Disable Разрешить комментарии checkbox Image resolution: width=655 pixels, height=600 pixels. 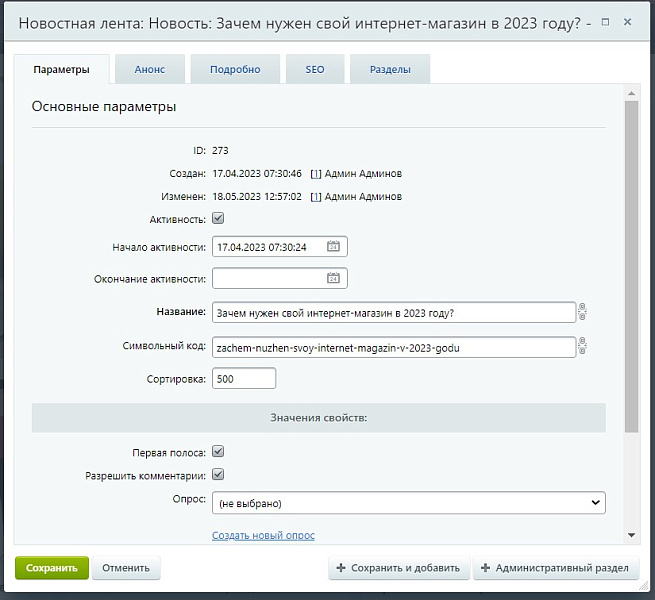coord(218,474)
